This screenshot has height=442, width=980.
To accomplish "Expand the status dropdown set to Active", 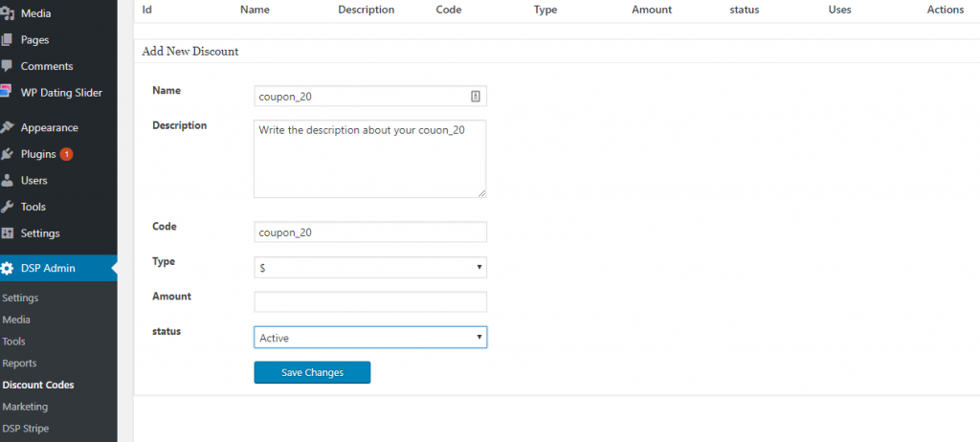I will [369, 338].
